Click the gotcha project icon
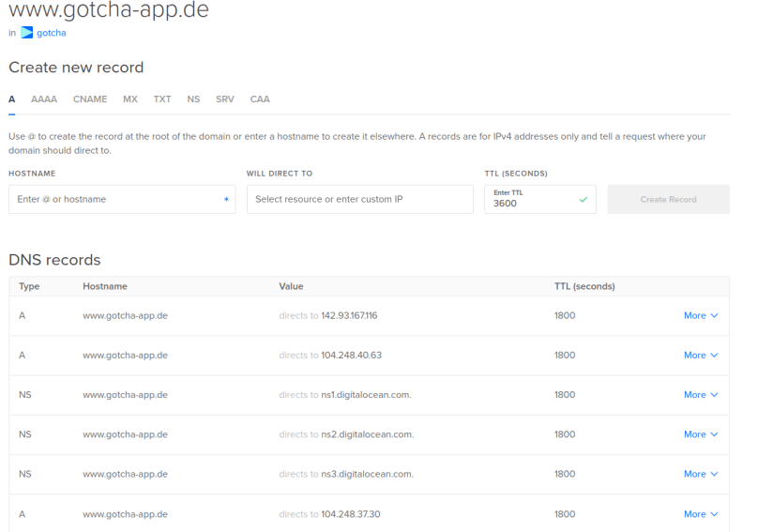 (27, 33)
